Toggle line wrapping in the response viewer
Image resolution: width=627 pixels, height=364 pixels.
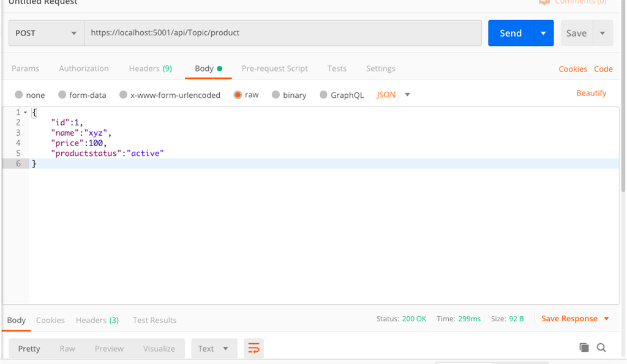pos(253,347)
